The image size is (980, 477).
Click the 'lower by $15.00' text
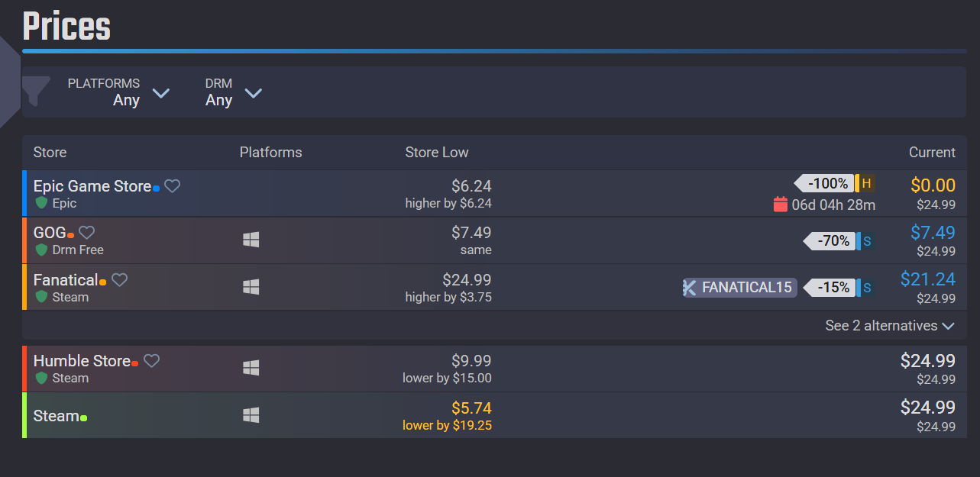coord(447,378)
